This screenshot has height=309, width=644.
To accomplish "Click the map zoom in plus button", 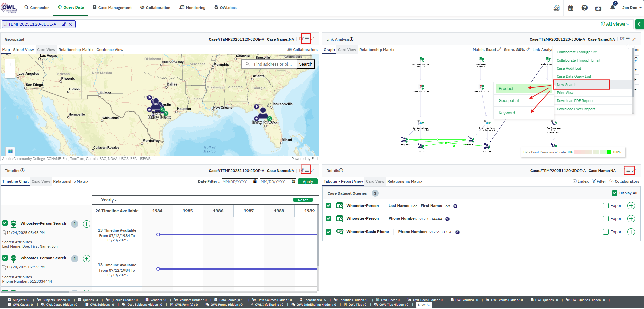I will [x=10, y=64].
